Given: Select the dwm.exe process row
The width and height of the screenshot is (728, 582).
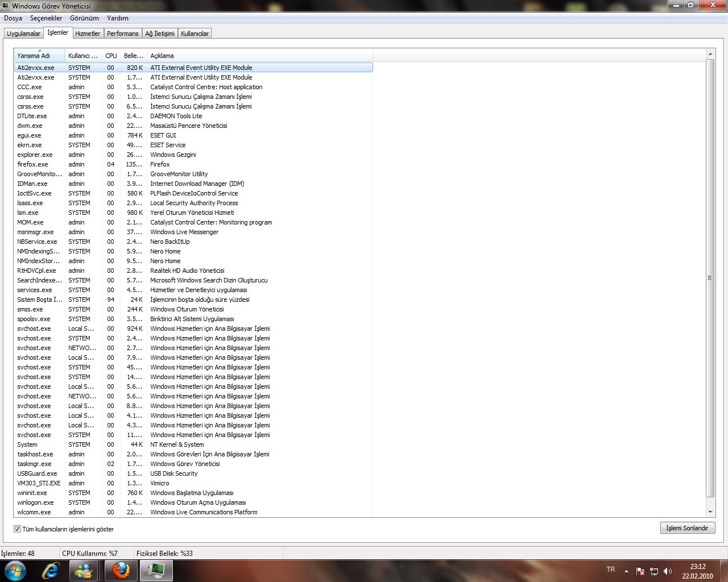Looking at the screenshot, I should tap(193, 126).
